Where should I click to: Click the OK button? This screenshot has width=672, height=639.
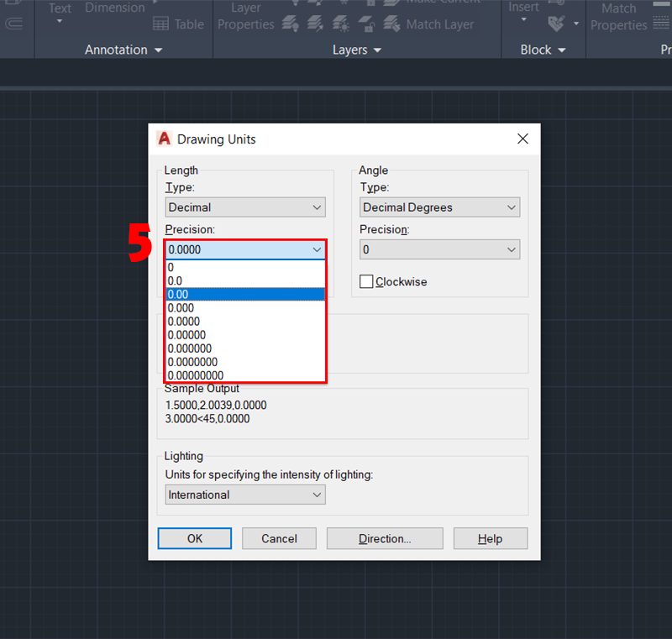point(194,538)
